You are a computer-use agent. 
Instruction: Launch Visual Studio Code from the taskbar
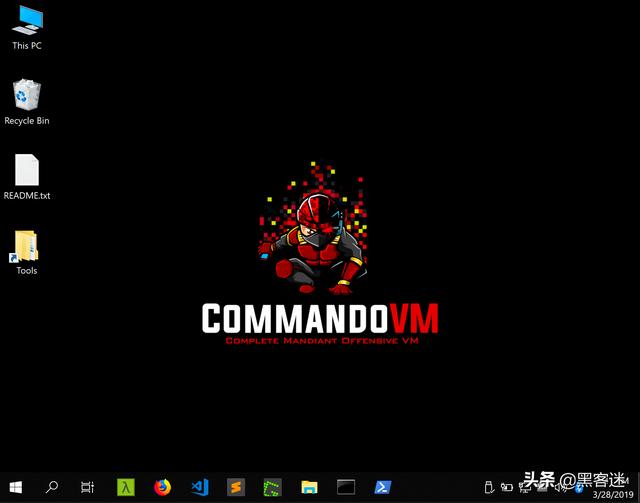[199, 487]
